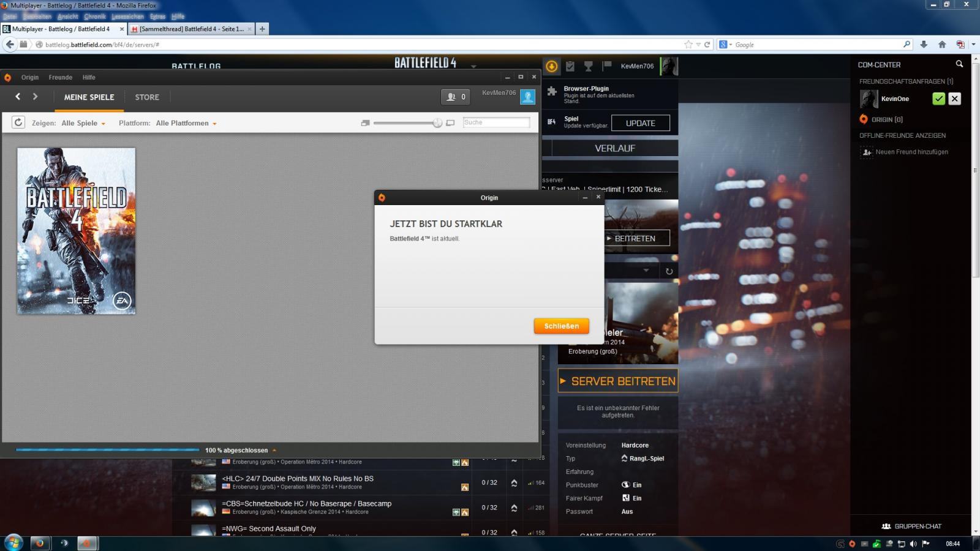
Task: Bookmark this page with the star icon
Action: [x=688, y=45]
